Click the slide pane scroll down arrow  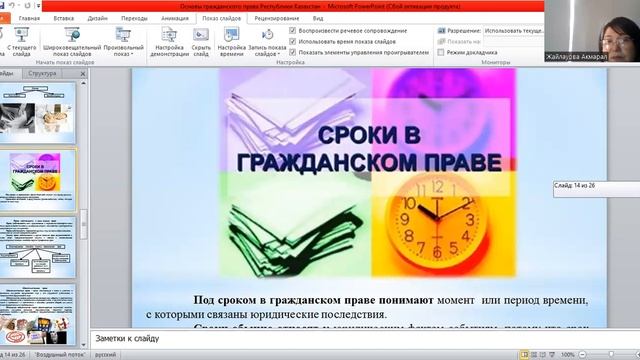click(x=84, y=345)
